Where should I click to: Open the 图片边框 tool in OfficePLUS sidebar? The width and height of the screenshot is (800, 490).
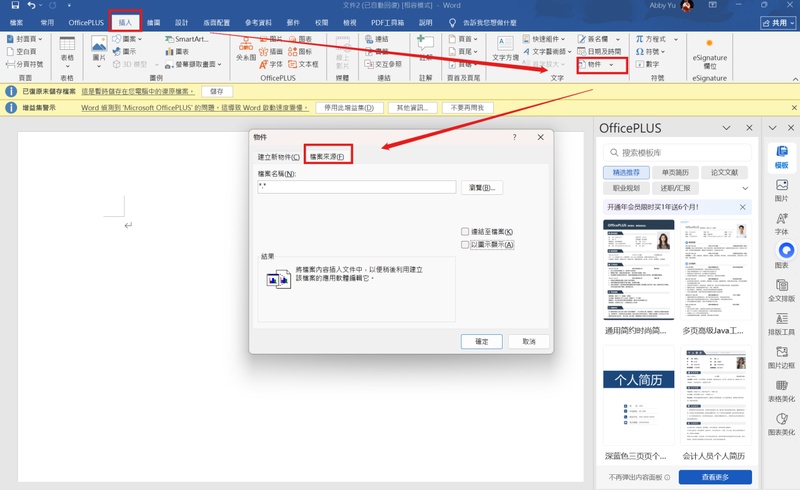pyautogui.click(x=782, y=357)
